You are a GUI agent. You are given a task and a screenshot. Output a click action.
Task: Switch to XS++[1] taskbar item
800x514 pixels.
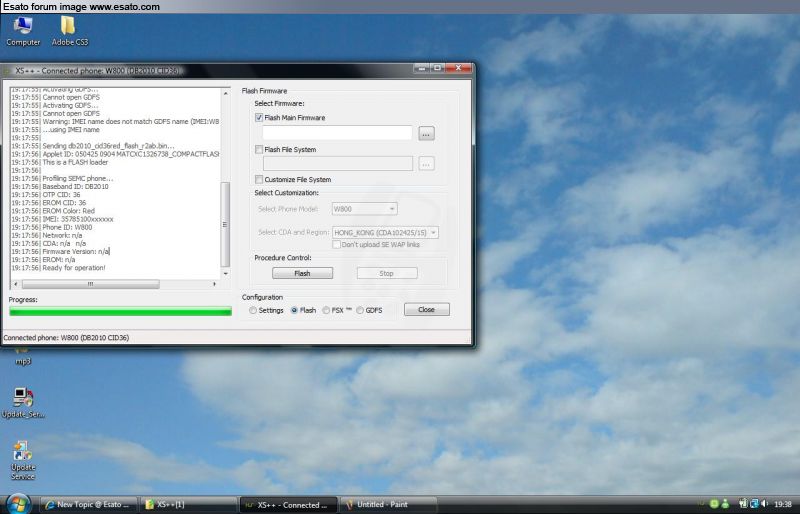click(x=188, y=504)
